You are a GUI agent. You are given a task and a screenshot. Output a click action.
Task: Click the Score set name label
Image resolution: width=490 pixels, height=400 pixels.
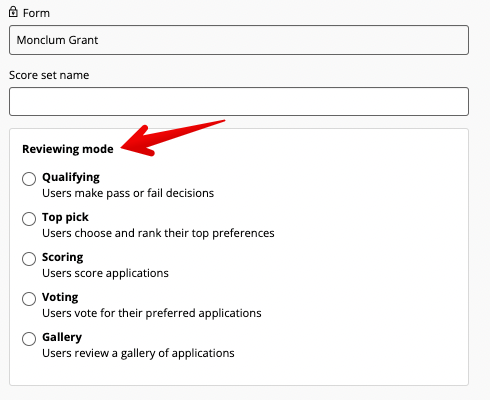click(49, 75)
